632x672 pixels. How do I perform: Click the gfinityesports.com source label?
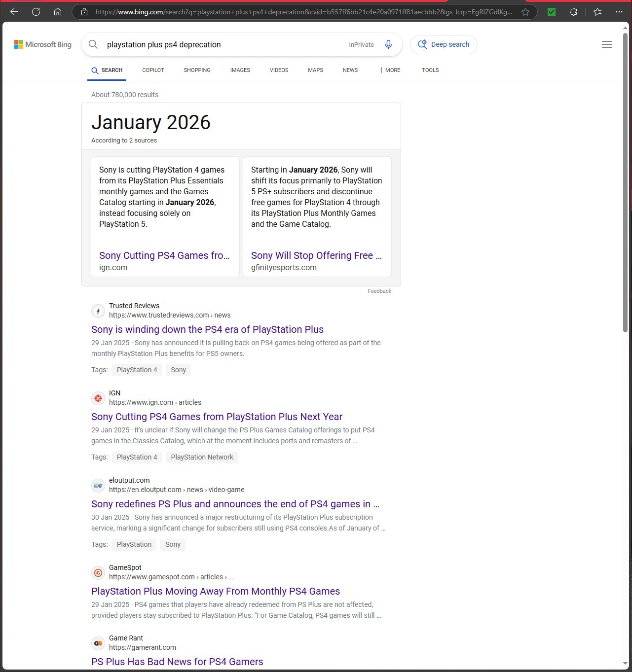(x=284, y=267)
